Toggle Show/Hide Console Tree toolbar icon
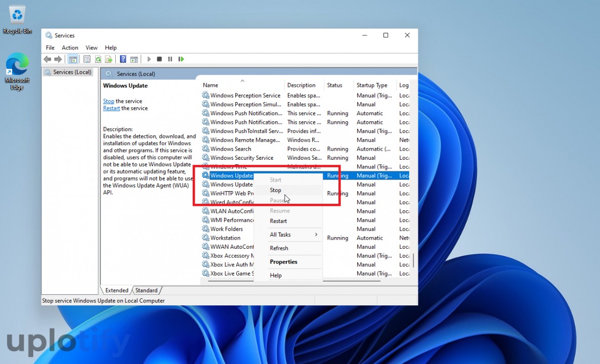 click(x=73, y=59)
